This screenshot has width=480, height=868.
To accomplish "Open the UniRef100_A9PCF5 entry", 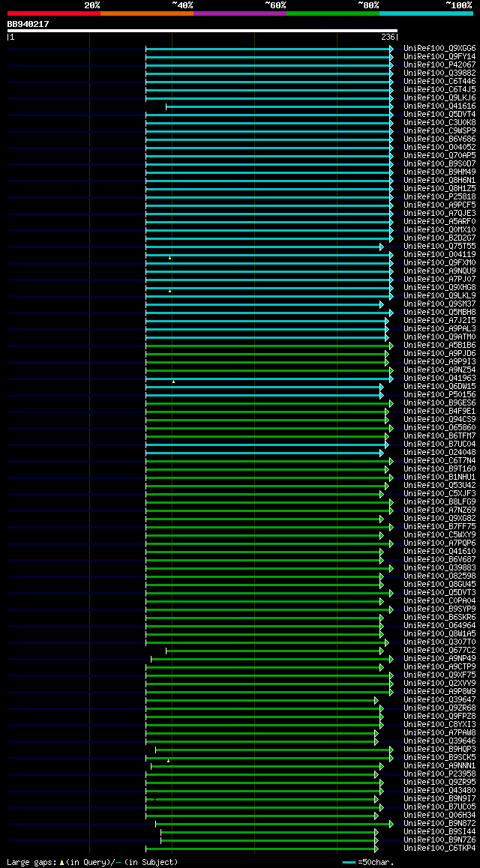I will (439, 205).
